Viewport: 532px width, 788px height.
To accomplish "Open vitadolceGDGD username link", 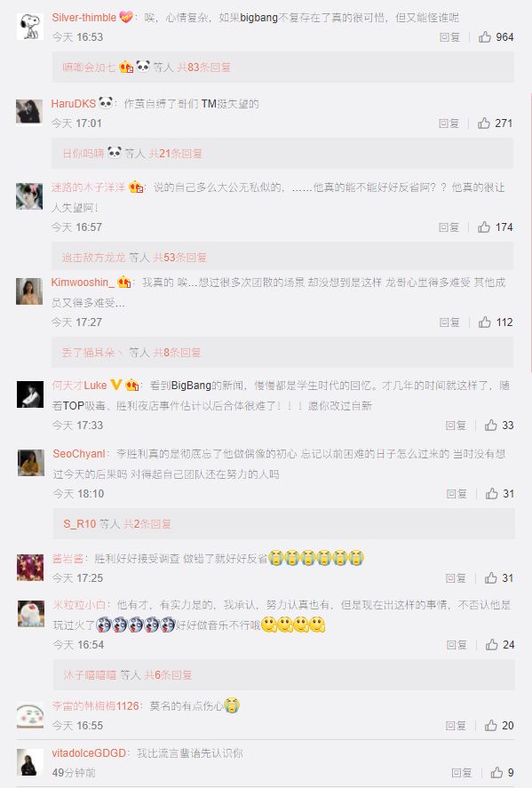I will [89, 752].
